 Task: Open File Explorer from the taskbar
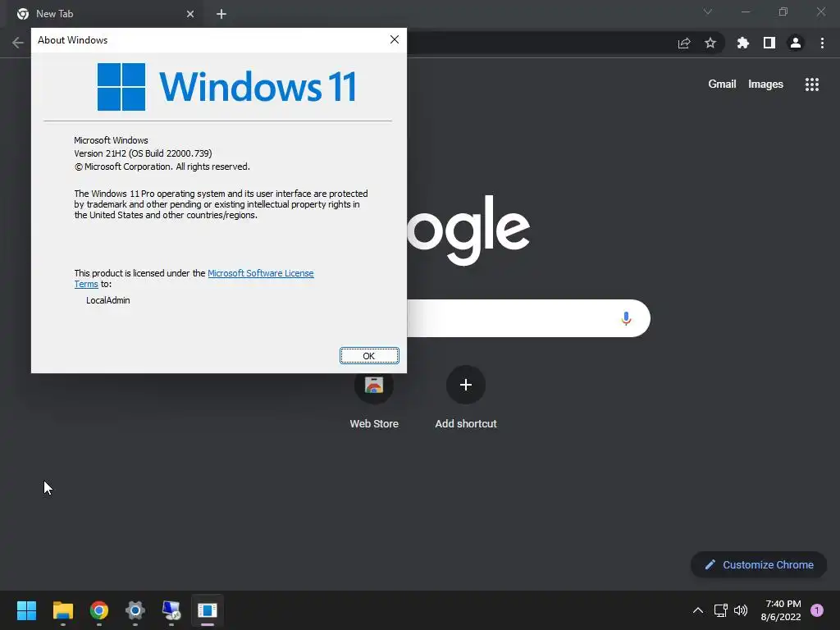click(x=62, y=610)
